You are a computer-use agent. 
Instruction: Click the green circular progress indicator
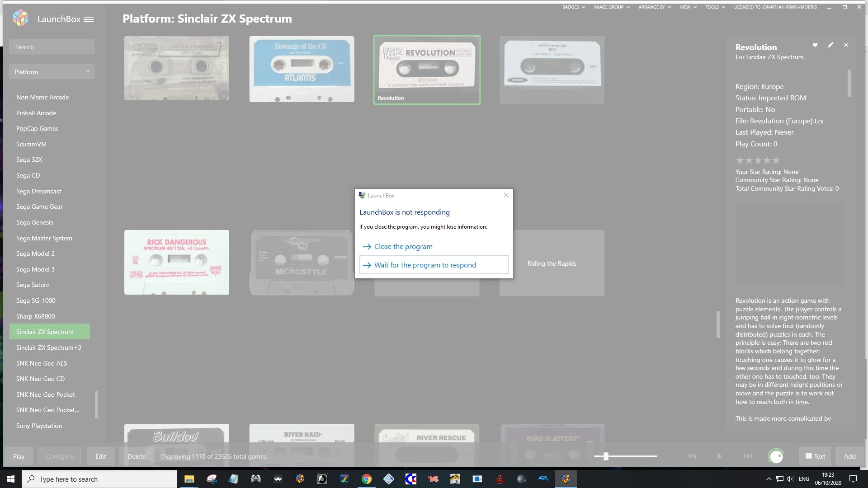pos(776,456)
